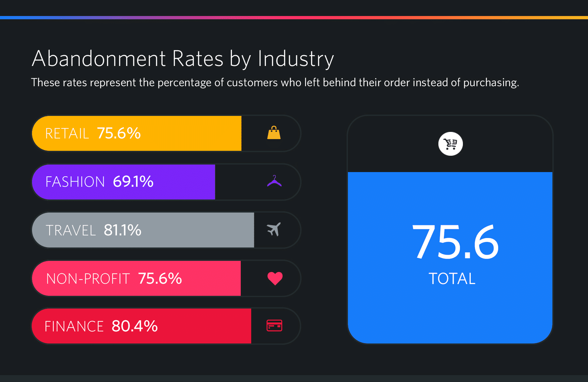Click the shopping cart icon in white circle

tap(450, 144)
